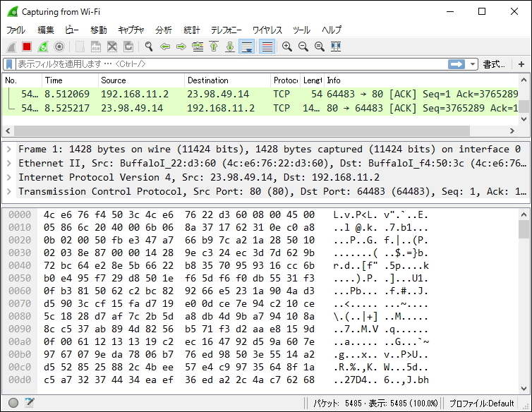Screen dimensions: 532x412
Task: Go forward in packet history arrow
Action: point(181,47)
